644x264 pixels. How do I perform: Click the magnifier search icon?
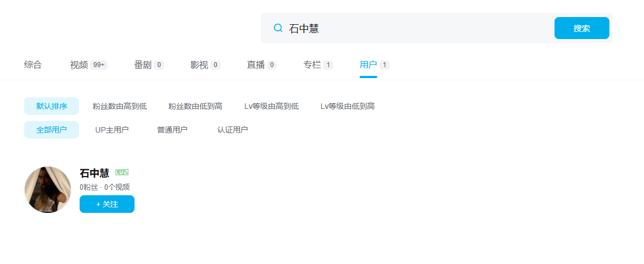(278, 28)
